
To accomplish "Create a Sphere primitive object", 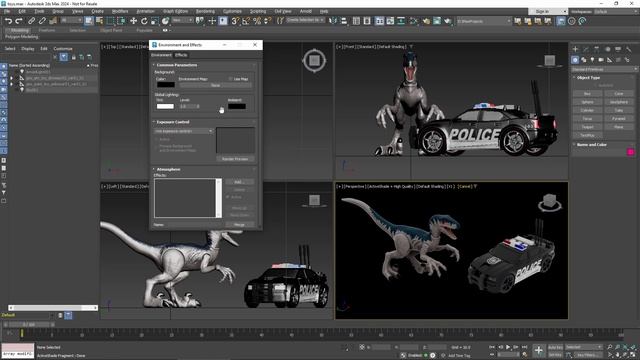I will [587, 102].
